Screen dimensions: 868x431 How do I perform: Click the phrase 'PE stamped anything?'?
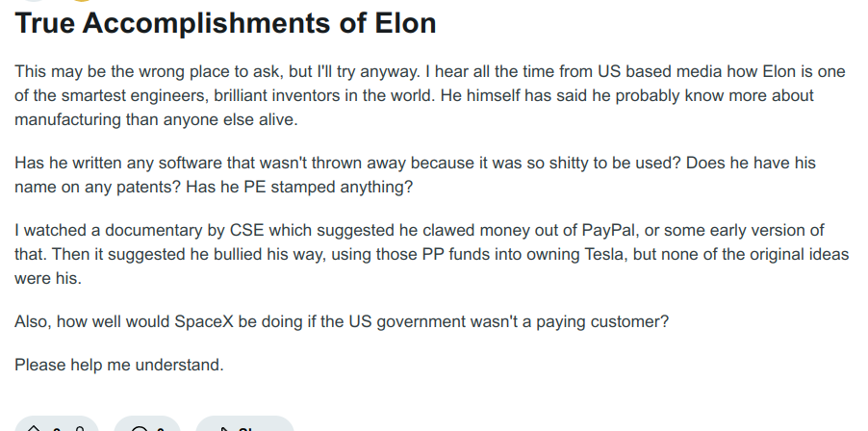click(x=328, y=187)
